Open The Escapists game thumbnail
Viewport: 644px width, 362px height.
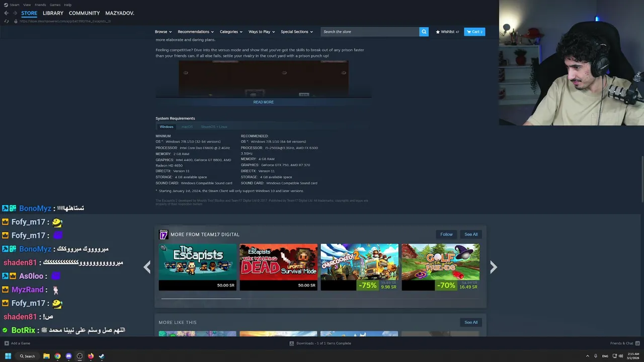click(197, 267)
